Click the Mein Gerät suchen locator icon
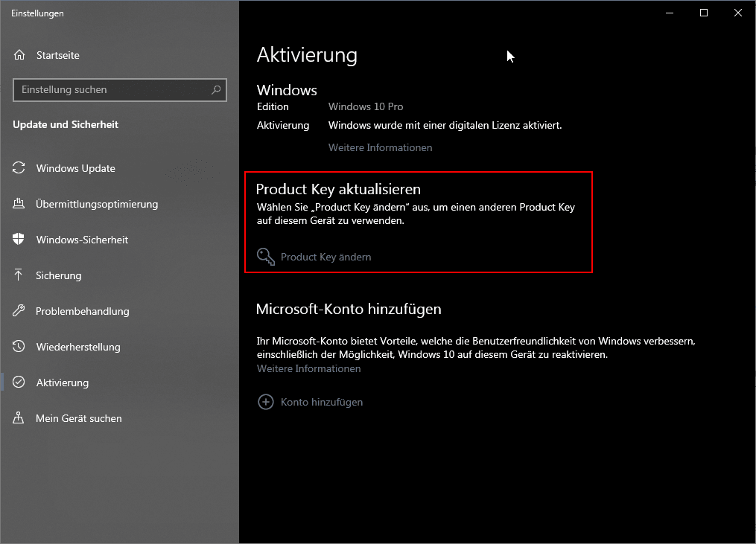The height and width of the screenshot is (544, 756). tap(19, 417)
